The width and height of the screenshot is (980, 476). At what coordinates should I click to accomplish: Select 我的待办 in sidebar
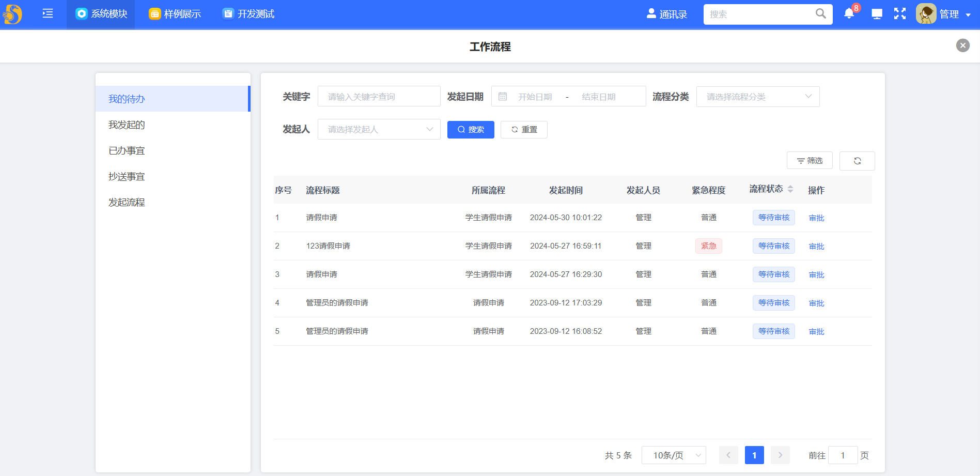tap(173, 99)
